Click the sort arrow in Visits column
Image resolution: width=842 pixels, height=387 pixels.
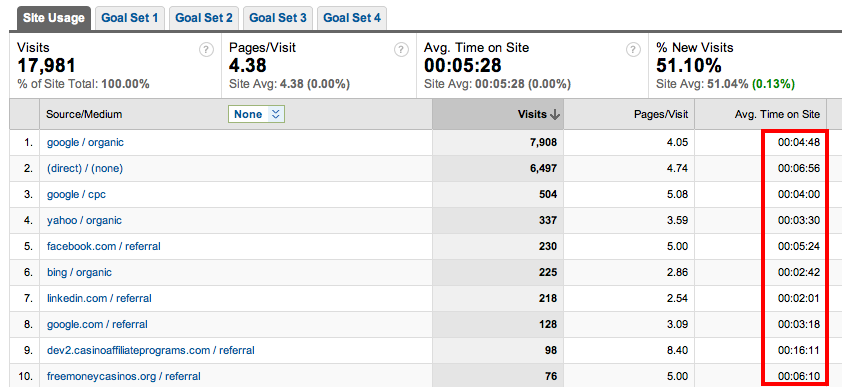tap(555, 114)
